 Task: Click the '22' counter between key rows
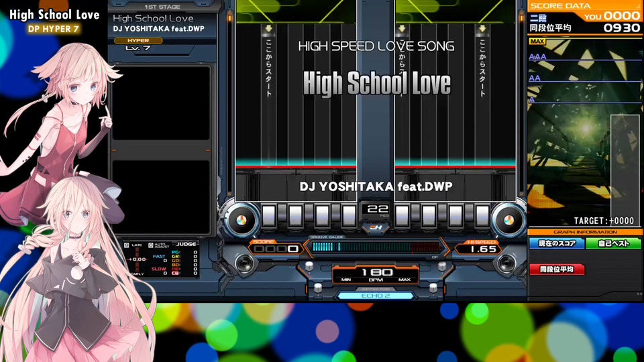(378, 209)
